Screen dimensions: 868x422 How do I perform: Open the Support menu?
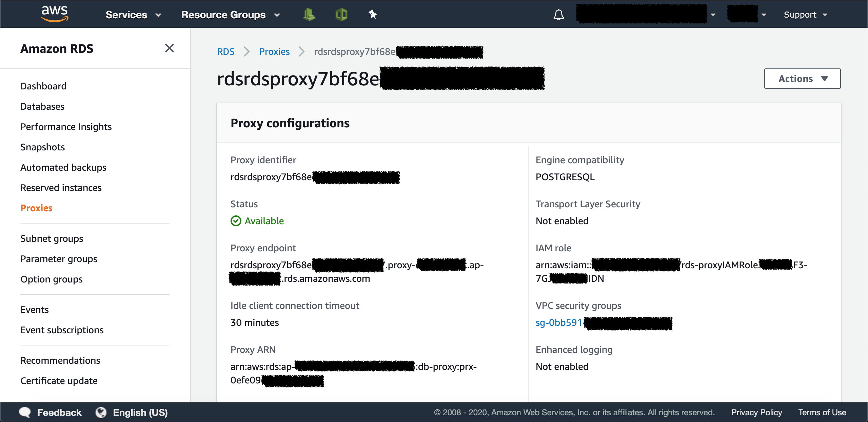(x=806, y=15)
